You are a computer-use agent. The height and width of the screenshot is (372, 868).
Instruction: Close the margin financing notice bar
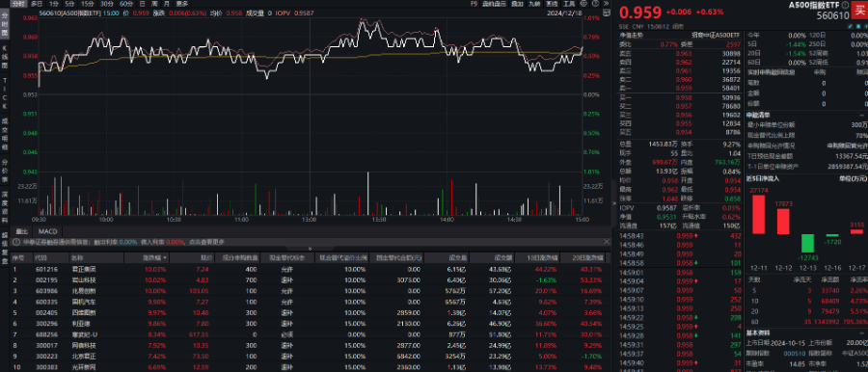[607, 242]
